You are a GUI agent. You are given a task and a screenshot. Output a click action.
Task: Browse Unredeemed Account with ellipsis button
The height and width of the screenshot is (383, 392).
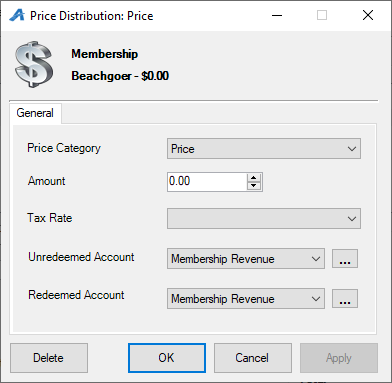coord(345,259)
